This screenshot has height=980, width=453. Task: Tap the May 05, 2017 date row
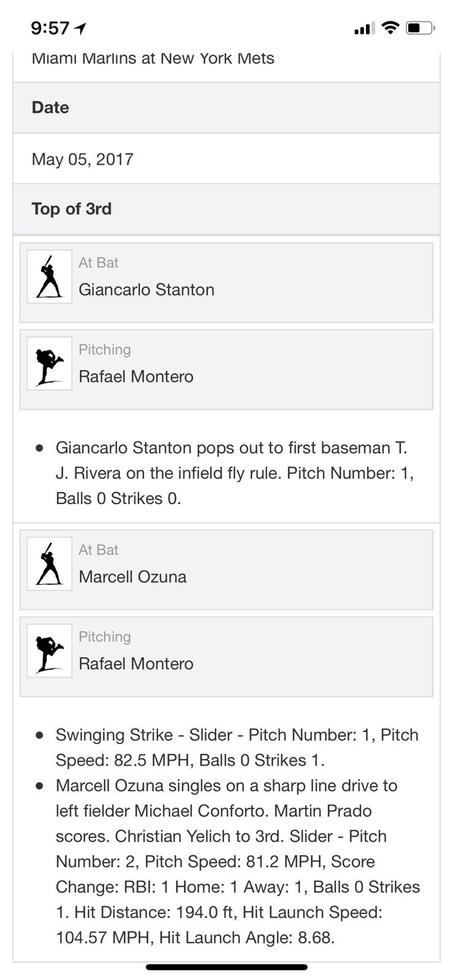click(83, 159)
